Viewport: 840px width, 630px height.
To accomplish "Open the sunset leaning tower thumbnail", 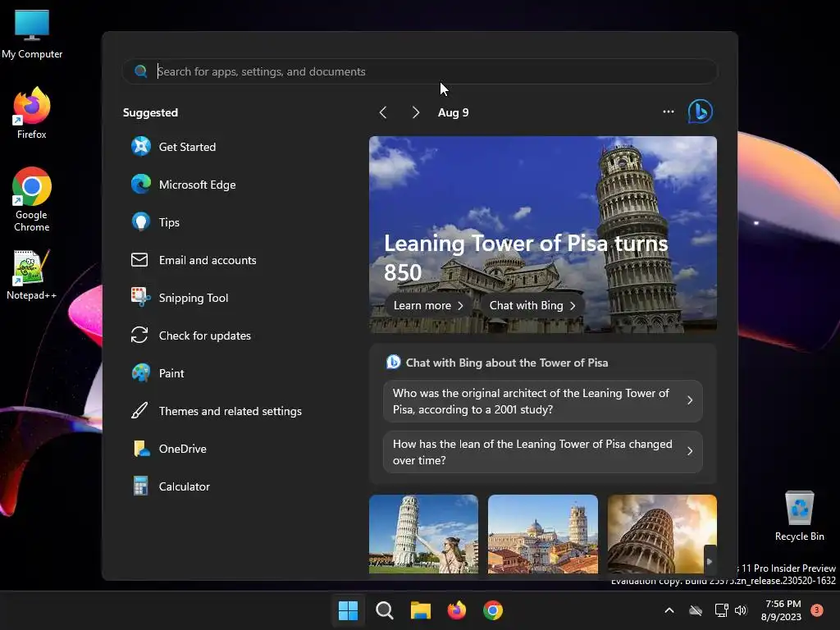I will pos(662,533).
